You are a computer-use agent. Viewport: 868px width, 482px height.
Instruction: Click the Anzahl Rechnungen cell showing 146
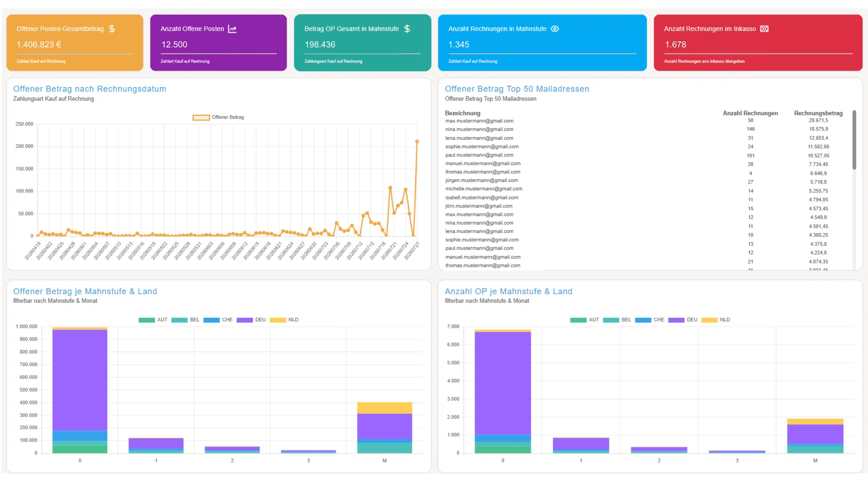pyautogui.click(x=750, y=129)
